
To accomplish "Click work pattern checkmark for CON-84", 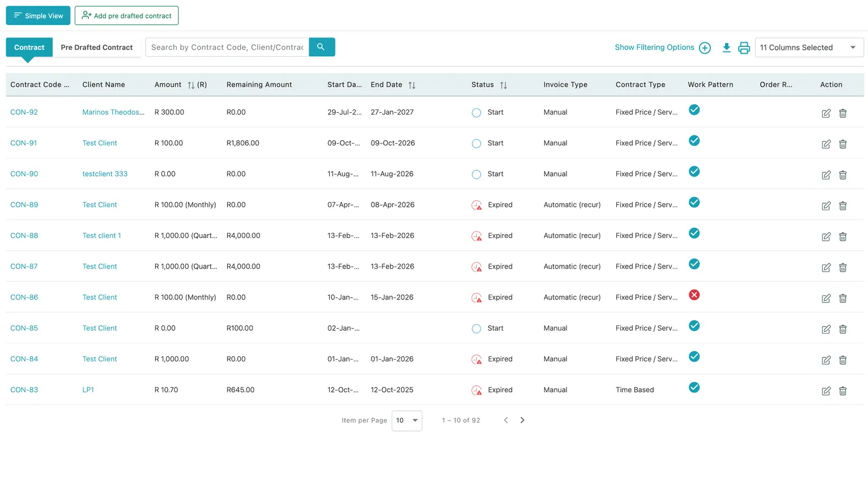I will 694,356.
